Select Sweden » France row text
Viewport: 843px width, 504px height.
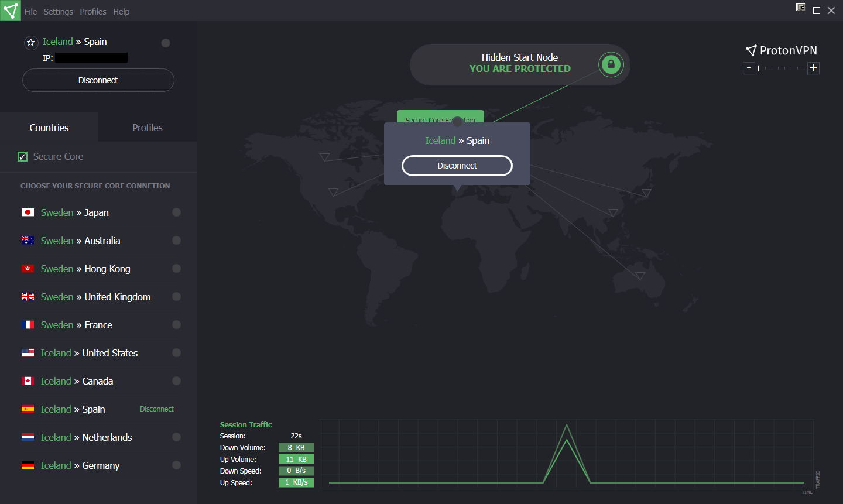77,325
